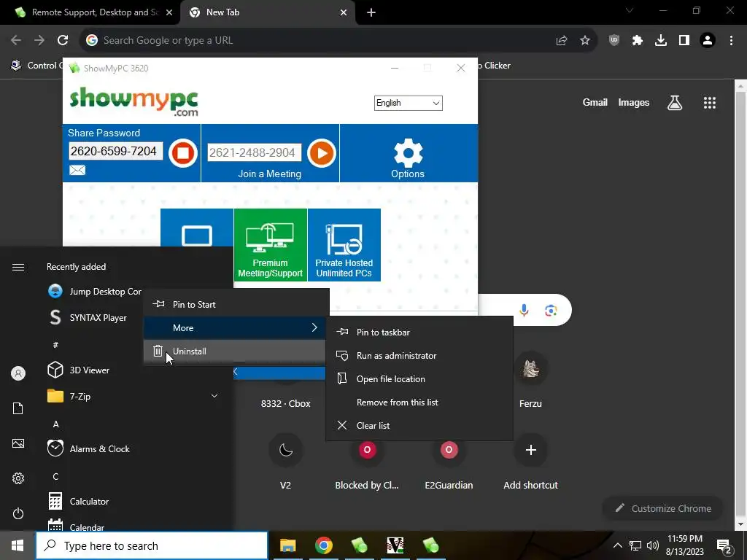Select Pin to Start

click(236, 304)
